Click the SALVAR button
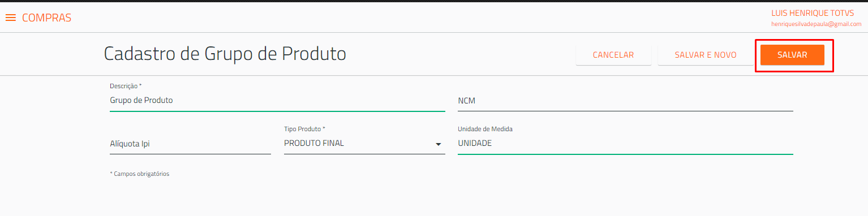Image resolution: width=868 pixels, height=216 pixels. click(x=792, y=55)
